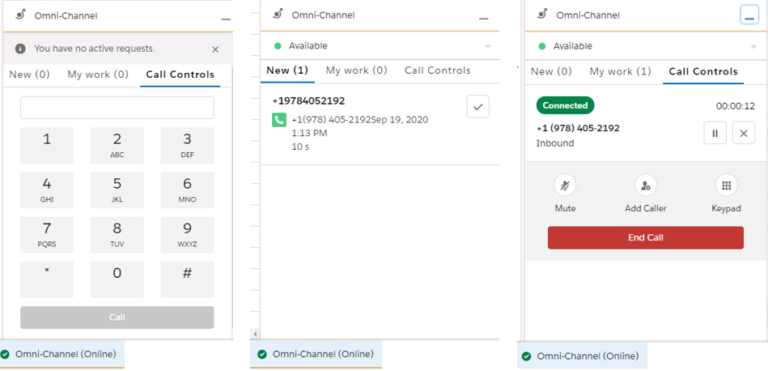The image size is (768, 371).
Task: Click the green check icon in the right utility bar
Action: (527, 356)
